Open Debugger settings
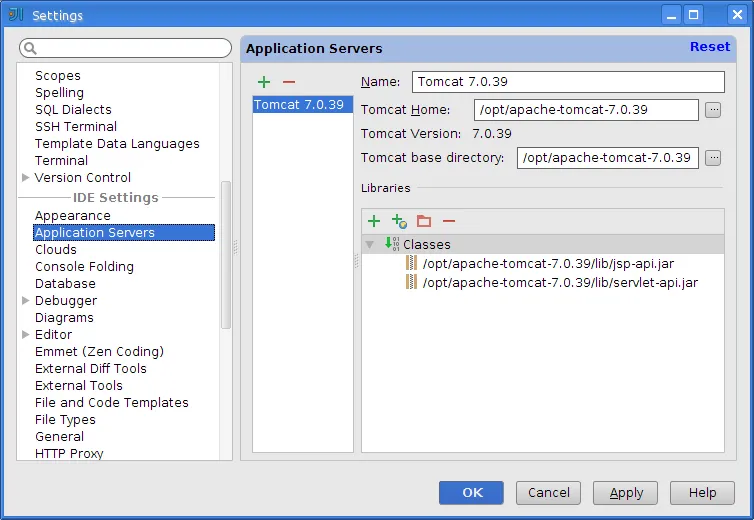 click(x=66, y=301)
